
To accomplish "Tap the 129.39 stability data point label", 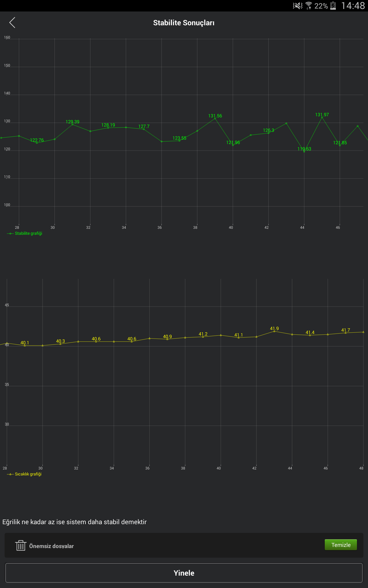I will pyautogui.click(x=72, y=122).
